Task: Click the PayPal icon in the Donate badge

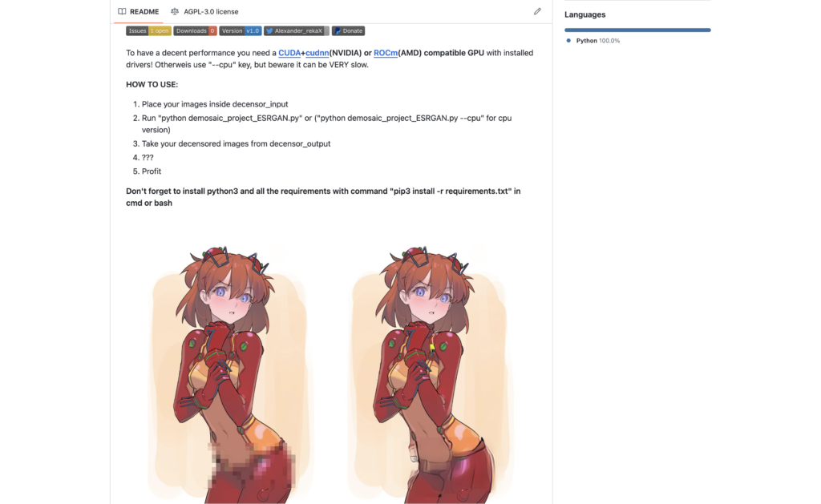Action: click(338, 31)
